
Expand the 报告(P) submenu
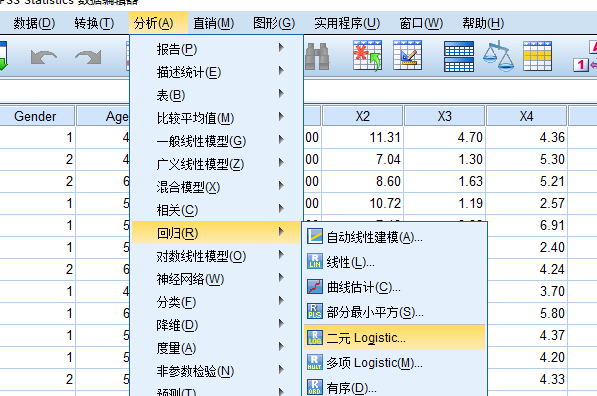[216, 49]
